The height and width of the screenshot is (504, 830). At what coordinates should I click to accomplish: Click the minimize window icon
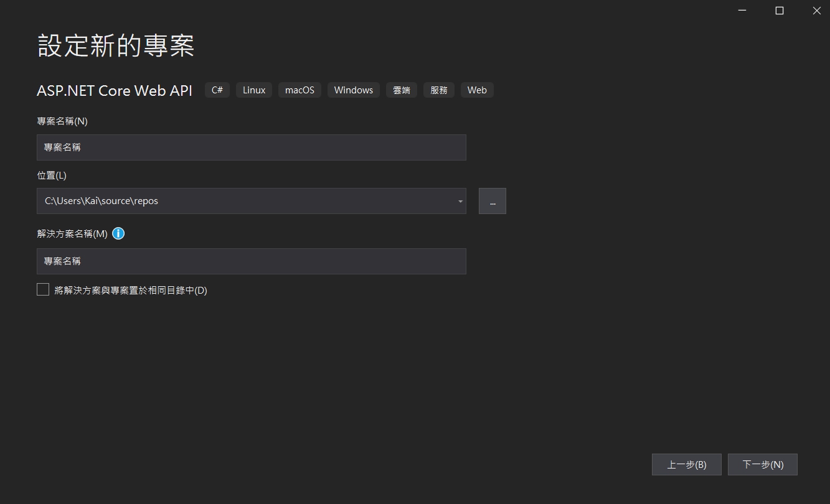(742, 11)
